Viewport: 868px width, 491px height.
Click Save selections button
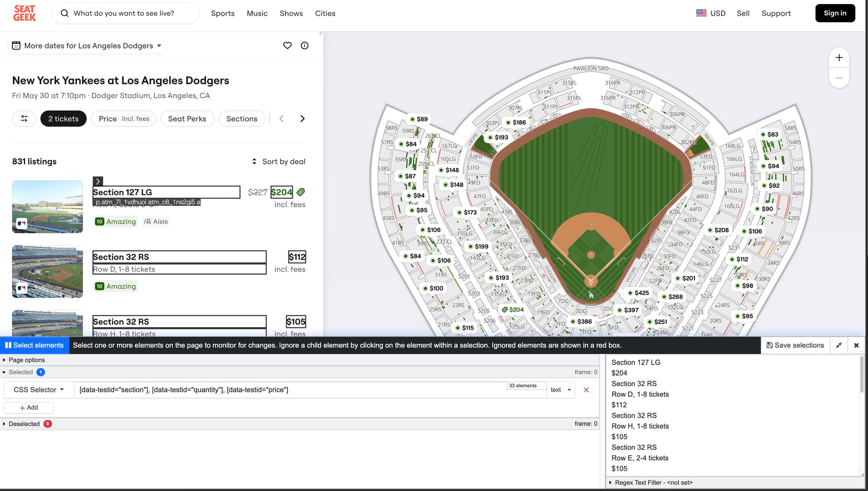tap(795, 345)
